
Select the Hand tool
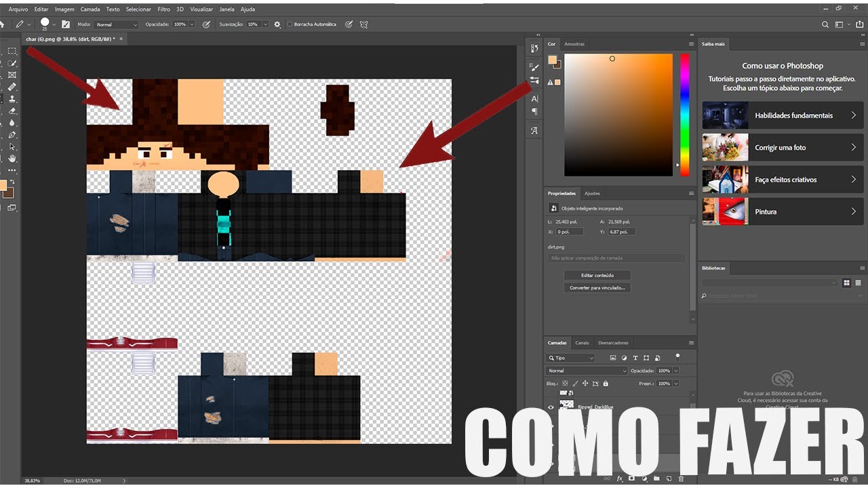pyautogui.click(x=12, y=159)
